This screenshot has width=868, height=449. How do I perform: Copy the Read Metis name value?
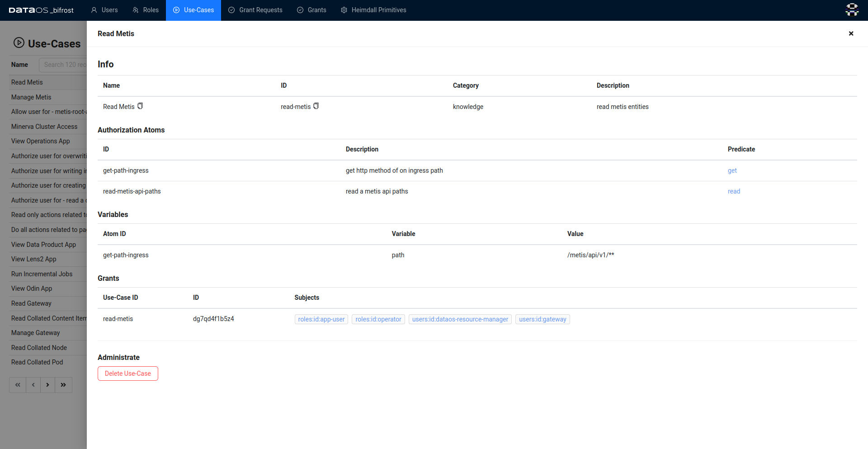(x=140, y=106)
